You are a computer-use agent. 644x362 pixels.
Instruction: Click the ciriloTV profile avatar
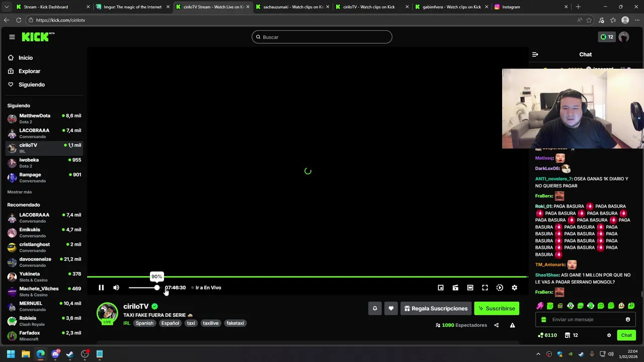(x=107, y=313)
